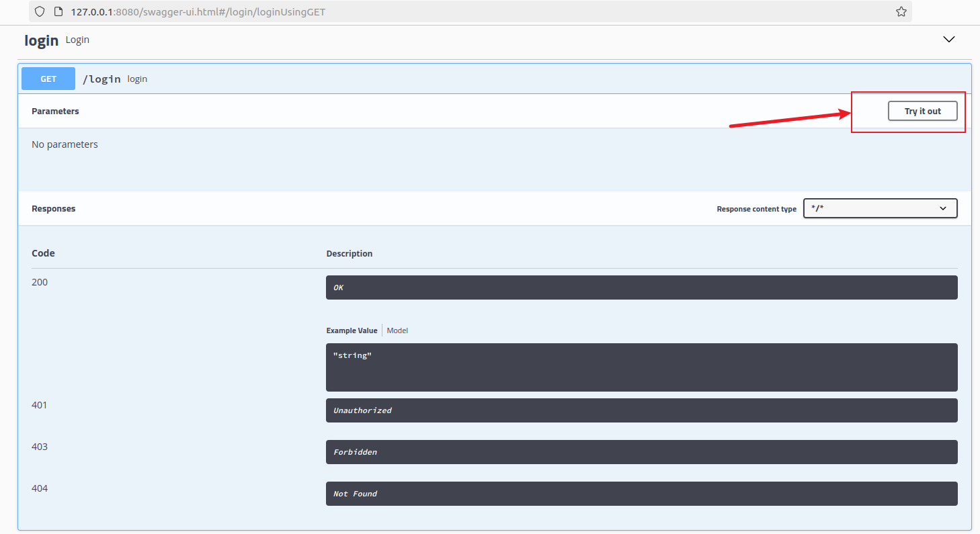Click the Code column header
The height and width of the screenshot is (534, 980).
[x=43, y=253]
